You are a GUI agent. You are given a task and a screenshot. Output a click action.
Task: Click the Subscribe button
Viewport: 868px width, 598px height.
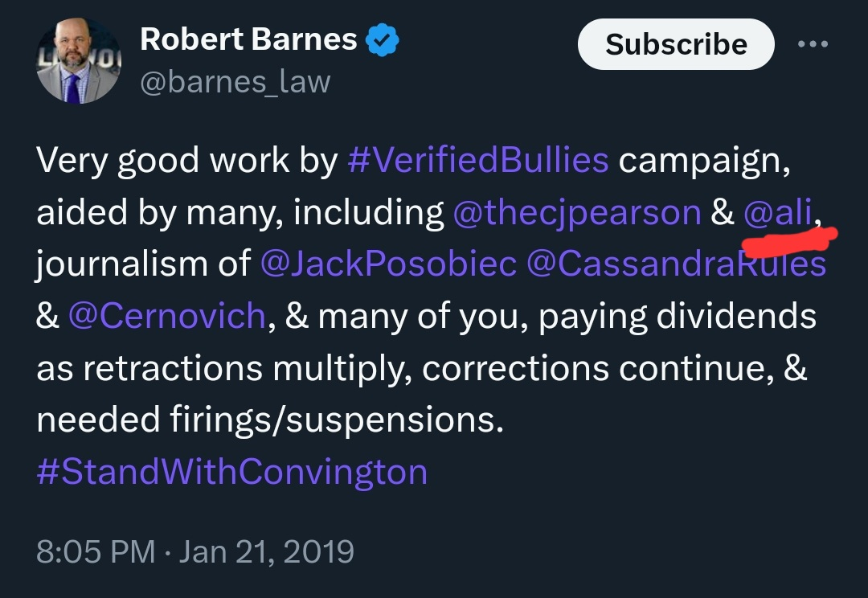tap(676, 44)
